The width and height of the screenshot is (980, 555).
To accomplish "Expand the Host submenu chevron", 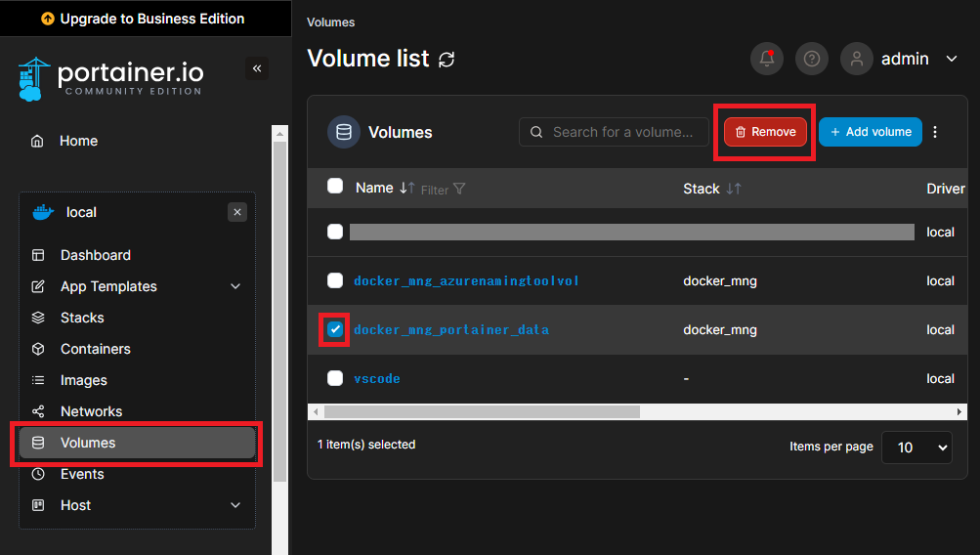I will 235,505.
